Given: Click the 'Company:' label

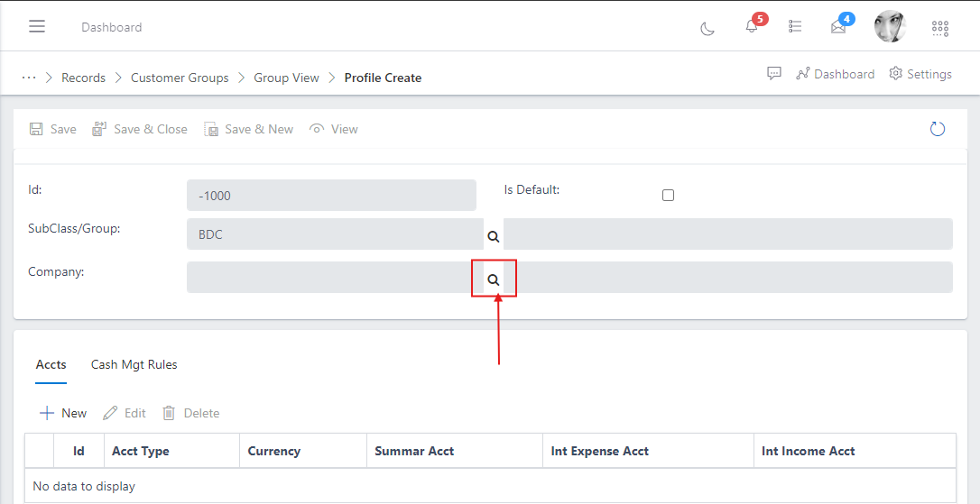Looking at the screenshot, I should tap(56, 271).
